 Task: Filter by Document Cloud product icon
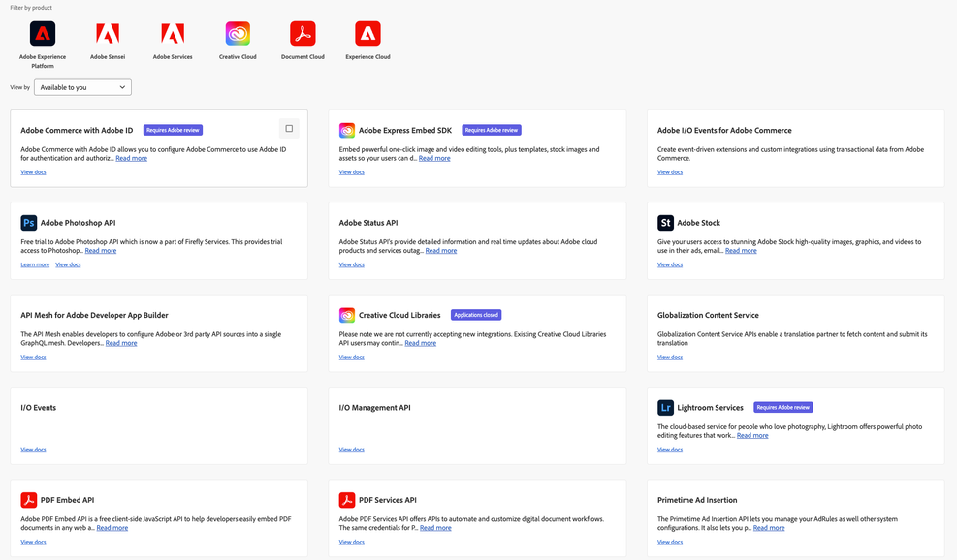(303, 34)
